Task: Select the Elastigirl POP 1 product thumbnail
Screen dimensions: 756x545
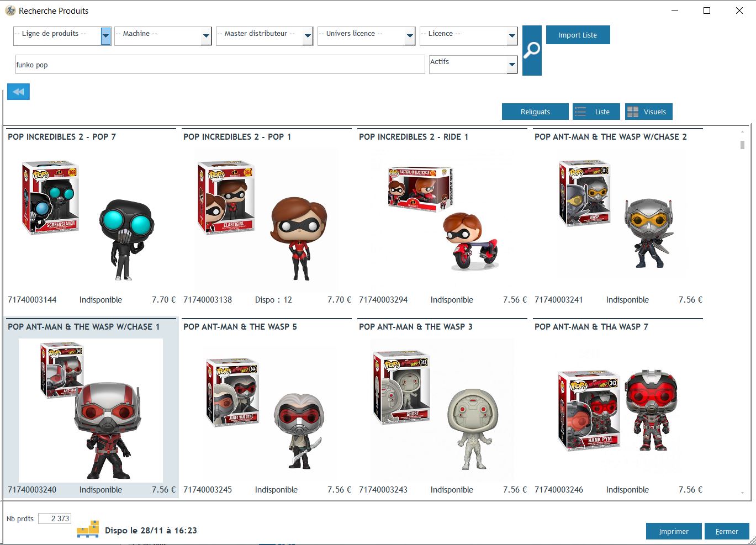Action: pos(267,219)
